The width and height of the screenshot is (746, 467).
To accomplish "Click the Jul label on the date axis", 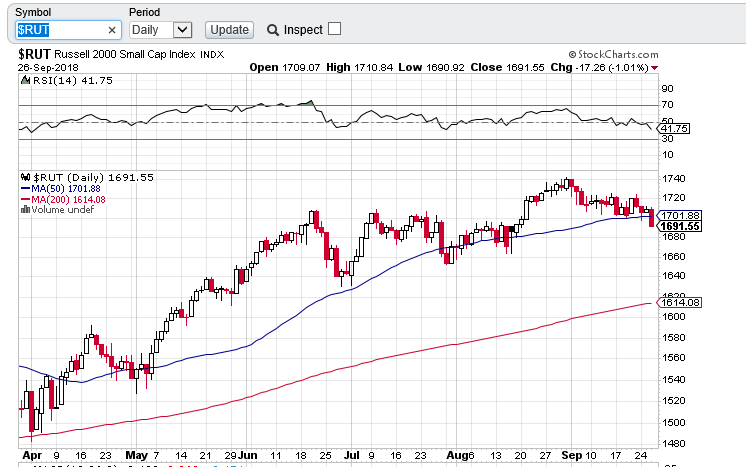I will (x=352, y=455).
